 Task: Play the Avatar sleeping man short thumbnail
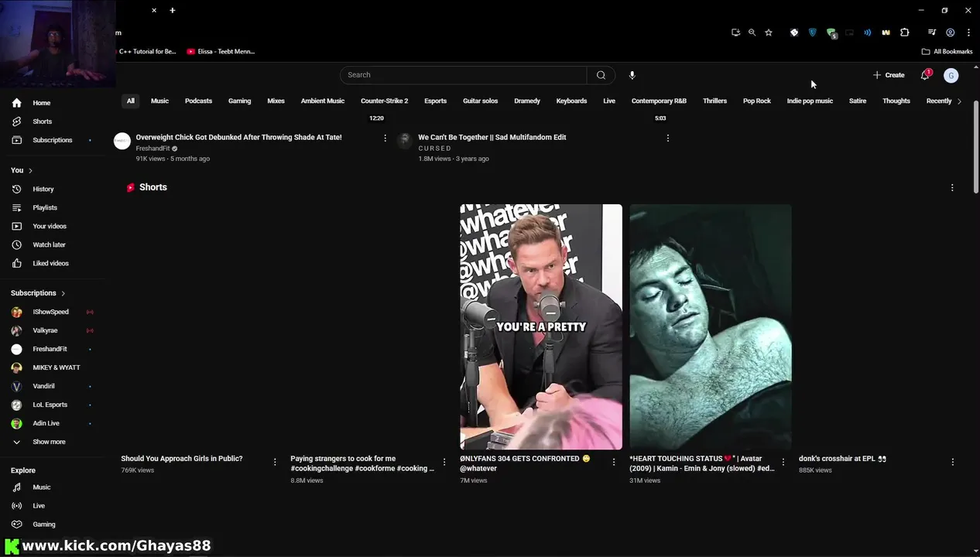pos(710,326)
